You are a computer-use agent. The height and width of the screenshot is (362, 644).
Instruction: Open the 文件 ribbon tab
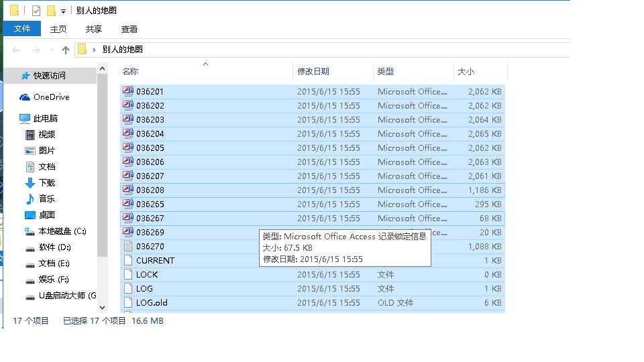click(21, 29)
